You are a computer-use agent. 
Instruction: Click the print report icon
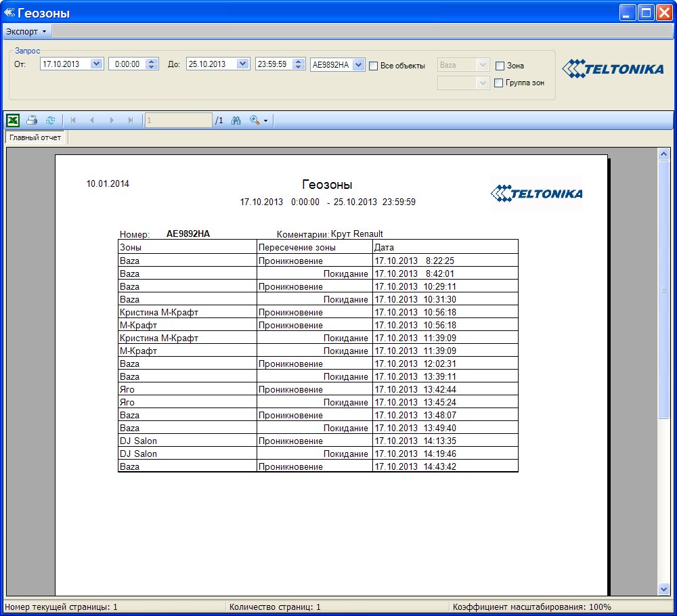(x=32, y=120)
